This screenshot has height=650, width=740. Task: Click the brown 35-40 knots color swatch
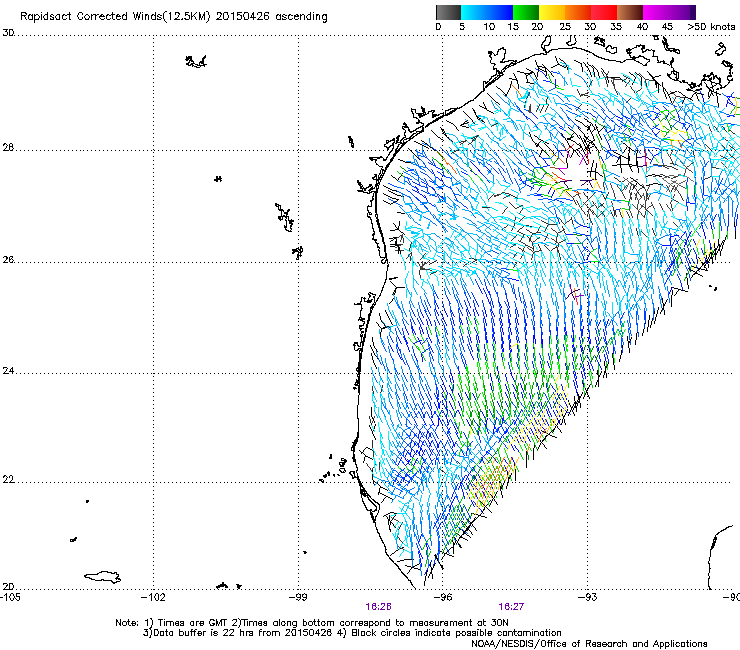(x=630, y=12)
